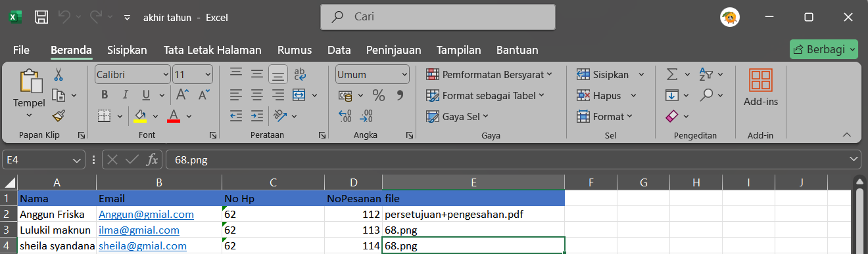Click the Wrap Text icon

tap(300, 74)
